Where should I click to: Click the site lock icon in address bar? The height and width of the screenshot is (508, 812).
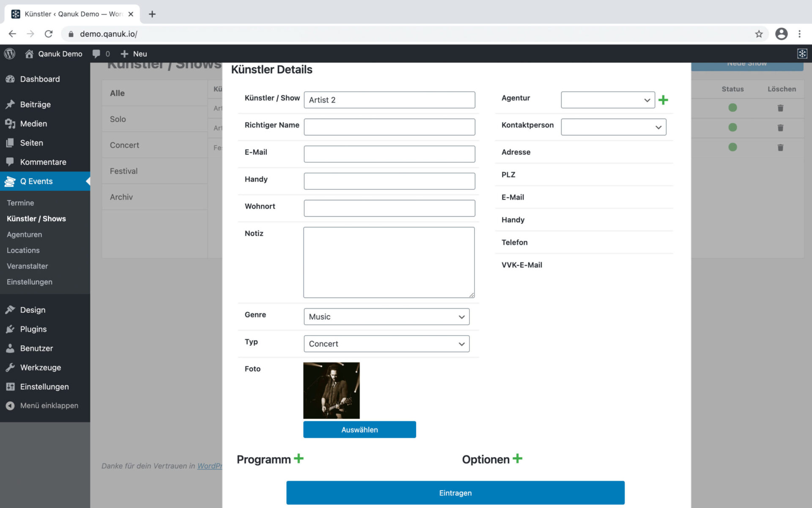[x=71, y=34]
